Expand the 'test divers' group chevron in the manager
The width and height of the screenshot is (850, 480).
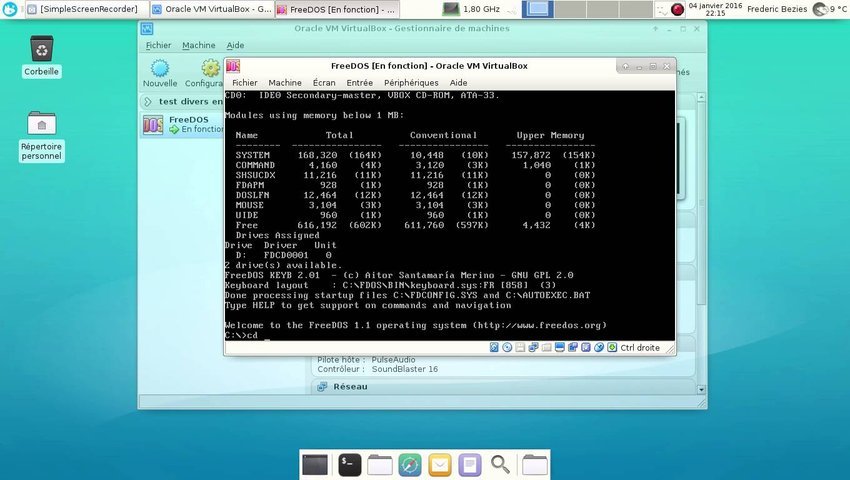click(148, 101)
